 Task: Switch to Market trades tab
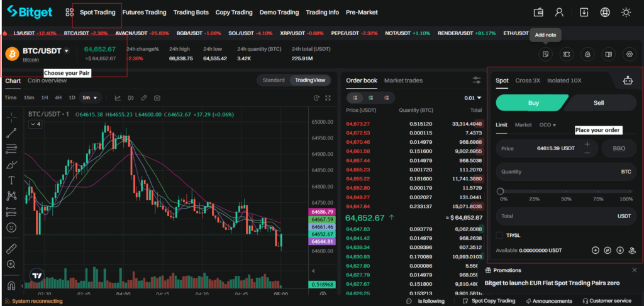coord(403,80)
